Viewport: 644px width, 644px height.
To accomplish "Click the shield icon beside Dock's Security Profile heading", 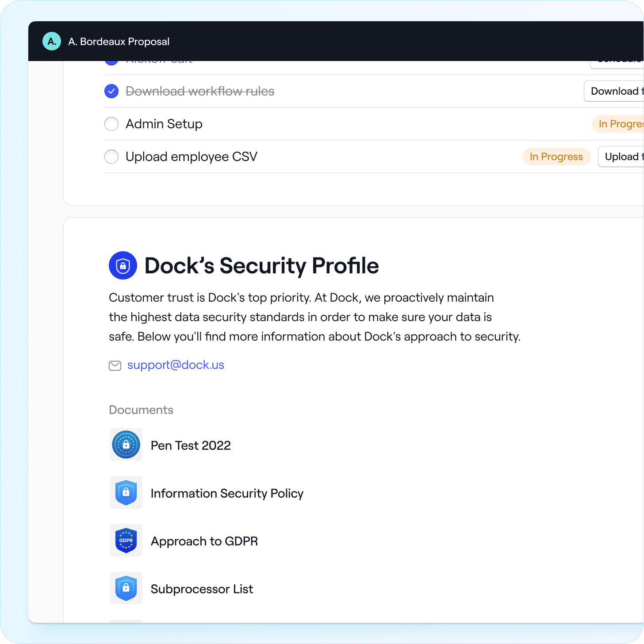I will click(x=123, y=265).
